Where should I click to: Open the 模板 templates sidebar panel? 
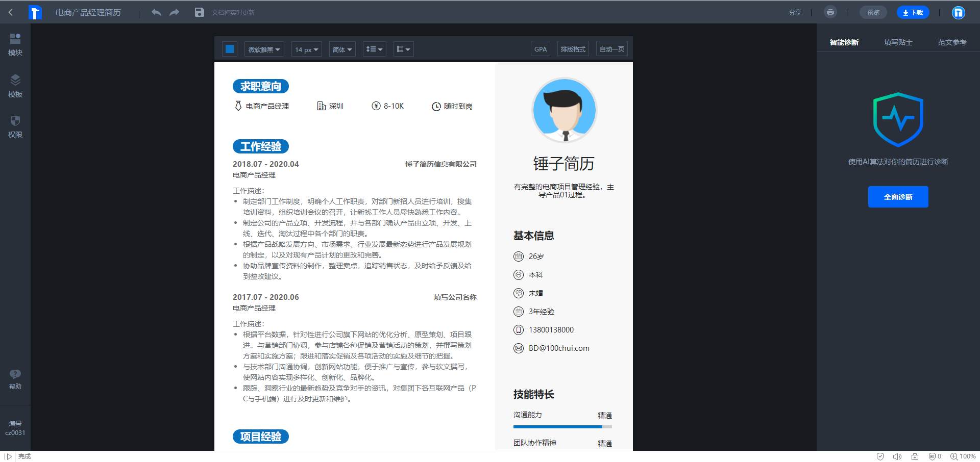pos(15,86)
